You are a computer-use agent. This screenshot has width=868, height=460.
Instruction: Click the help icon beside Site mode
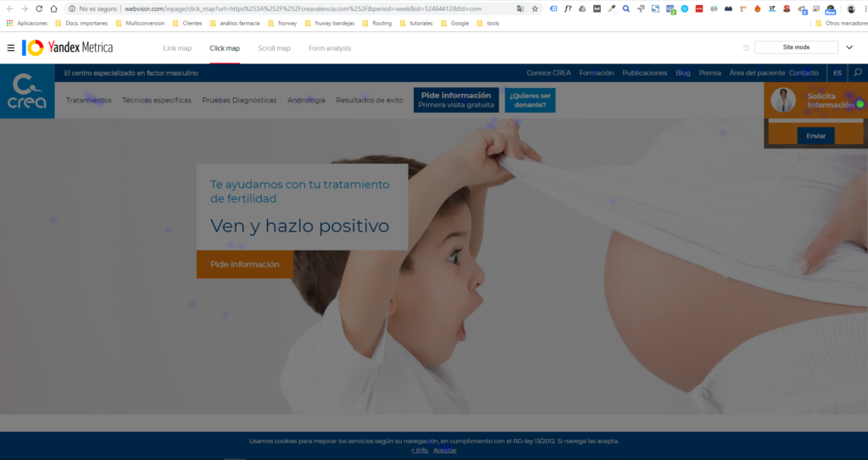coord(746,48)
